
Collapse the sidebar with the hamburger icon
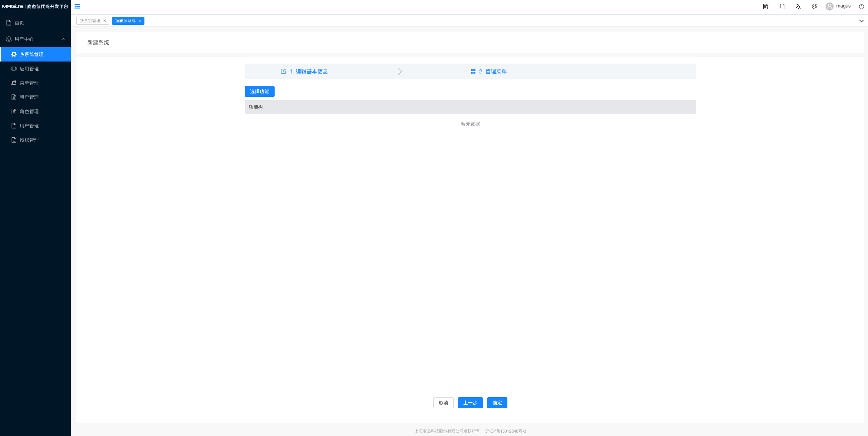pos(77,6)
